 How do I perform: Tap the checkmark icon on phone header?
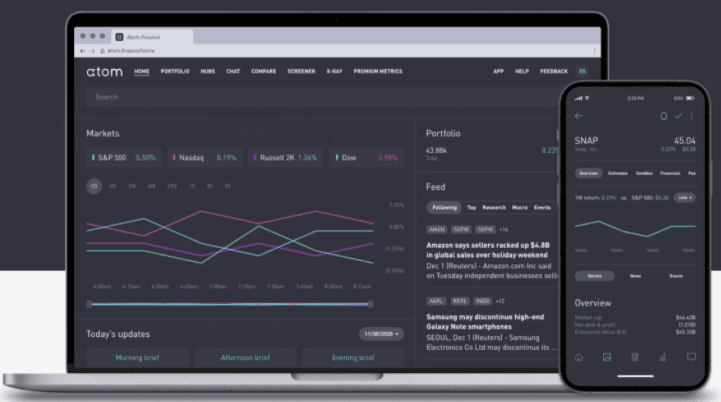pyautogui.click(x=678, y=117)
